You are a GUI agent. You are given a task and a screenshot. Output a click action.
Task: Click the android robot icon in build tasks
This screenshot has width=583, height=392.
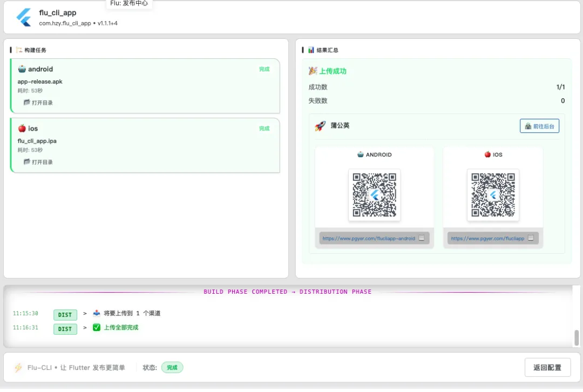[22, 69]
